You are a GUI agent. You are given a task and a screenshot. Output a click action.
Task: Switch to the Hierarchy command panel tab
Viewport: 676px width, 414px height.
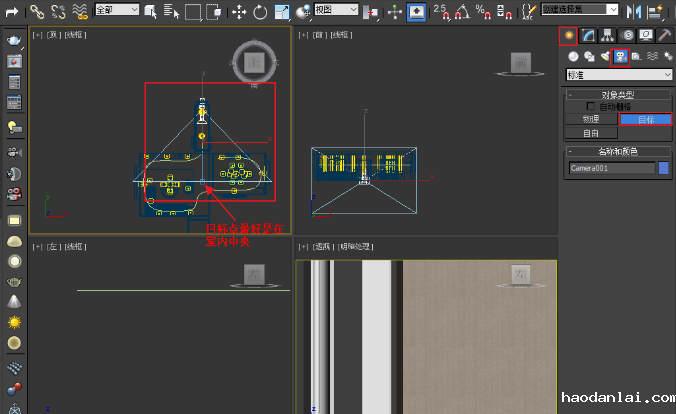[607, 35]
